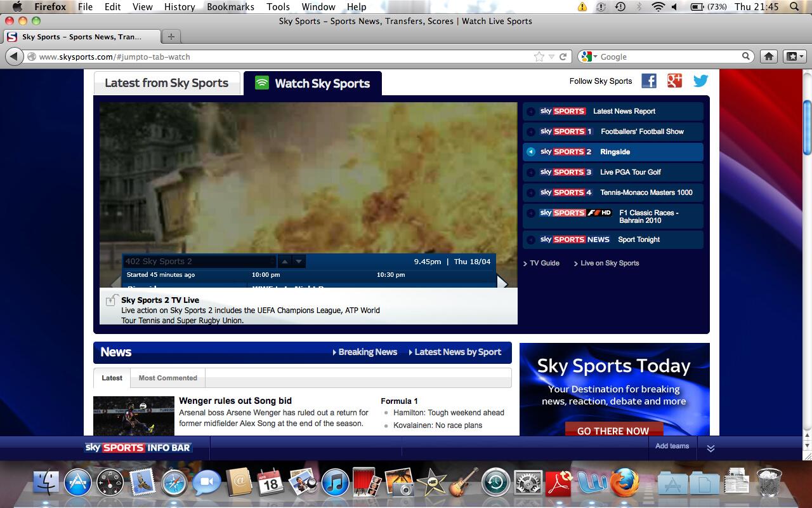Click the EPG channel up arrow
This screenshot has height=508, width=812.
285,262
